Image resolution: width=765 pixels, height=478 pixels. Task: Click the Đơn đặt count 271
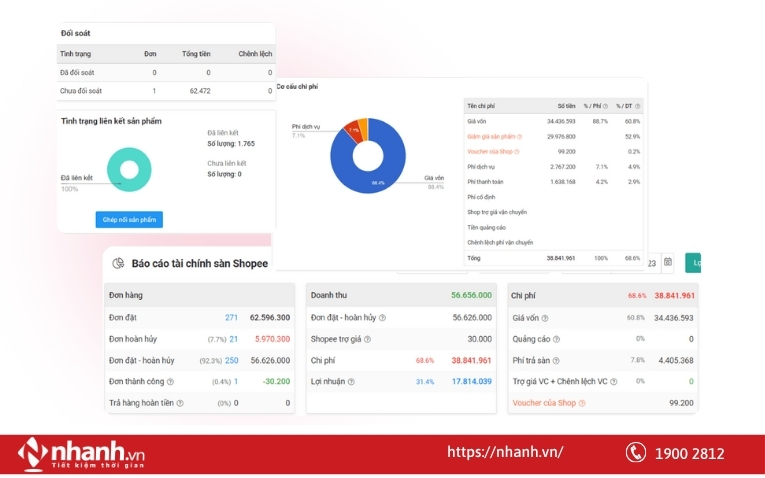pyautogui.click(x=231, y=317)
